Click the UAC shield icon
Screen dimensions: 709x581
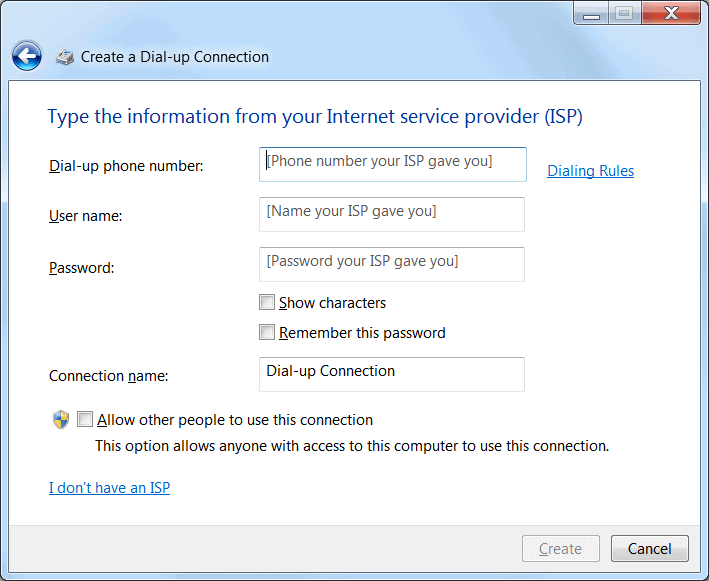tap(61, 420)
